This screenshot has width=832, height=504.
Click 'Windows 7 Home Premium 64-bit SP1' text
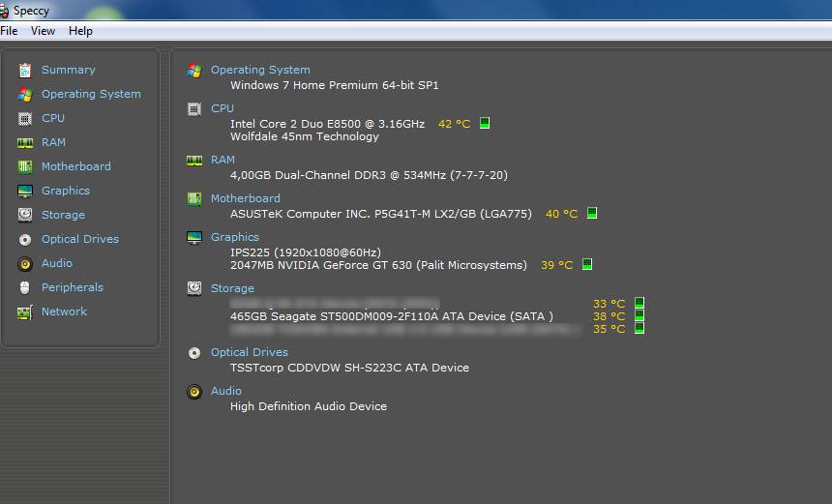tap(335, 85)
